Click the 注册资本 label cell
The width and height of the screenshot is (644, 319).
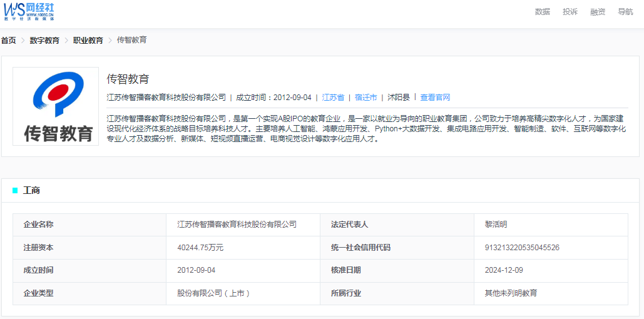[x=89, y=248]
